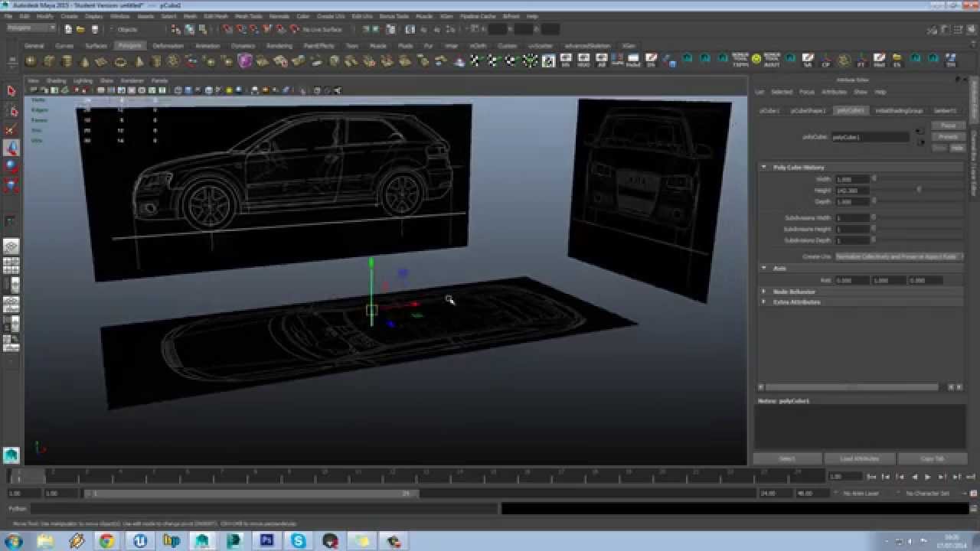Image resolution: width=980 pixels, height=551 pixels.
Task: Click the play forwards button
Action: point(927,477)
